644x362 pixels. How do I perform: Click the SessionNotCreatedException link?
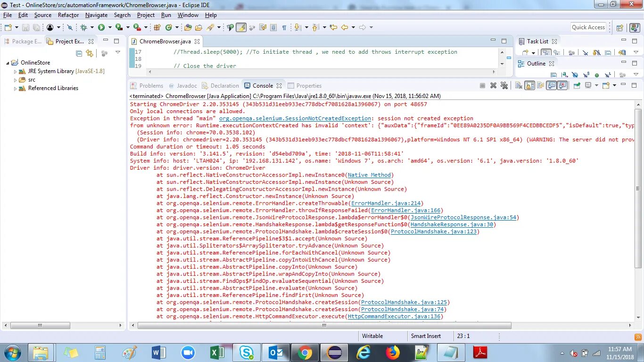[295, 118]
